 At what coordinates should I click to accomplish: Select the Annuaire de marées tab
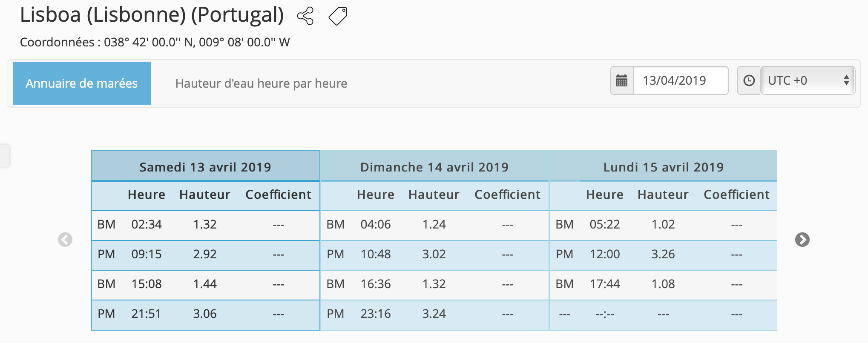point(82,83)
